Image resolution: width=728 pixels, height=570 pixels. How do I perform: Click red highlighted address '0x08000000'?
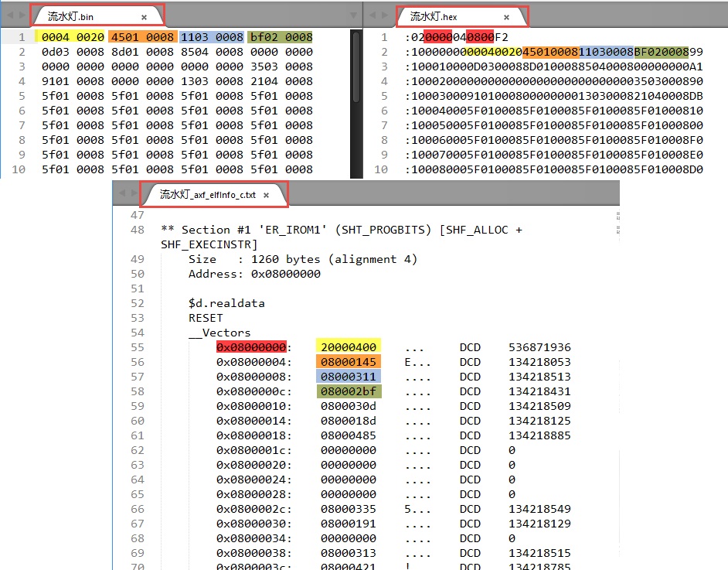251,347
